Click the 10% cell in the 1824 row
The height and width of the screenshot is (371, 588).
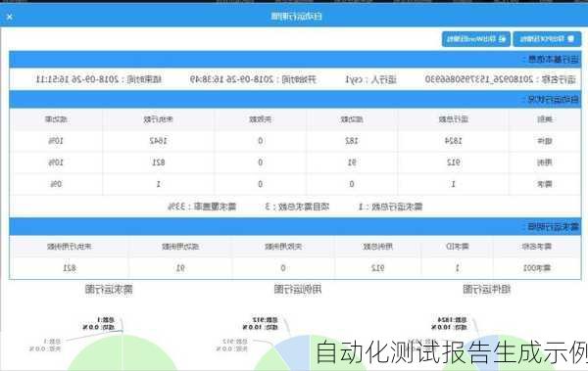tap(56, 141)
